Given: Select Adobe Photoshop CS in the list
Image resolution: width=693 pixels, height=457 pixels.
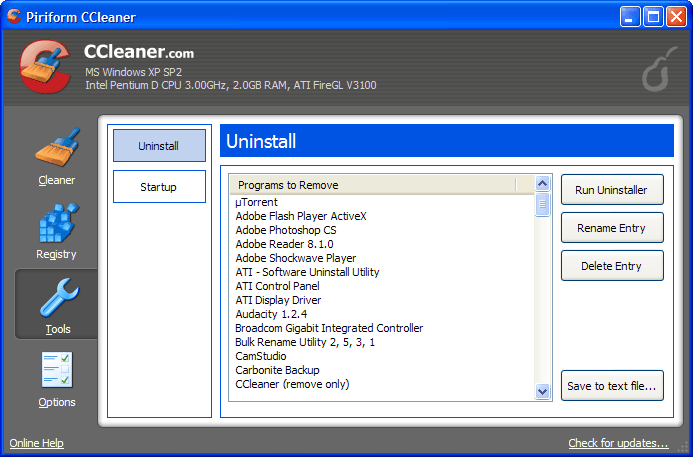Looking at the screenshot, I should [x=286, y=230].
